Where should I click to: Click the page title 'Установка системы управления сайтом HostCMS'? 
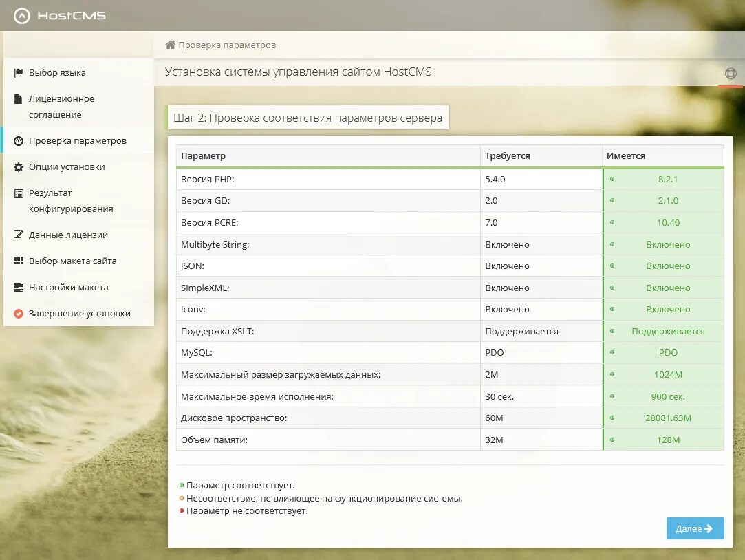(298, 72)
